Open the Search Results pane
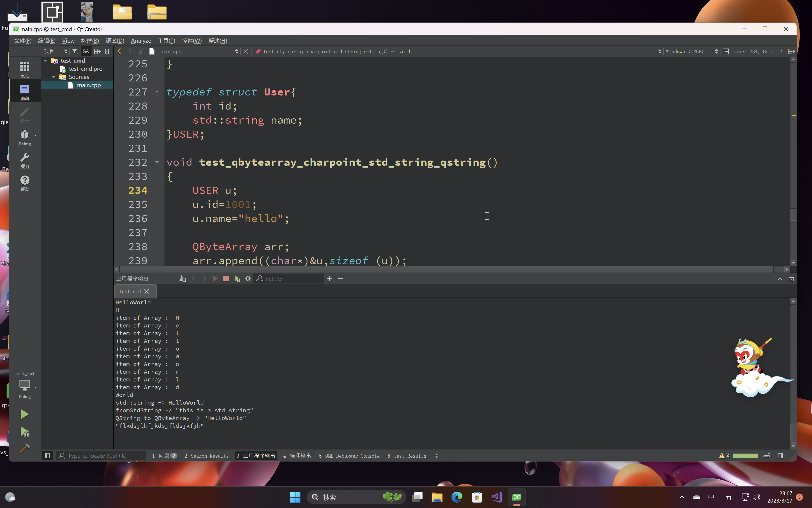The height and width of the screenshot is (508, 812). tap(206, 456)
